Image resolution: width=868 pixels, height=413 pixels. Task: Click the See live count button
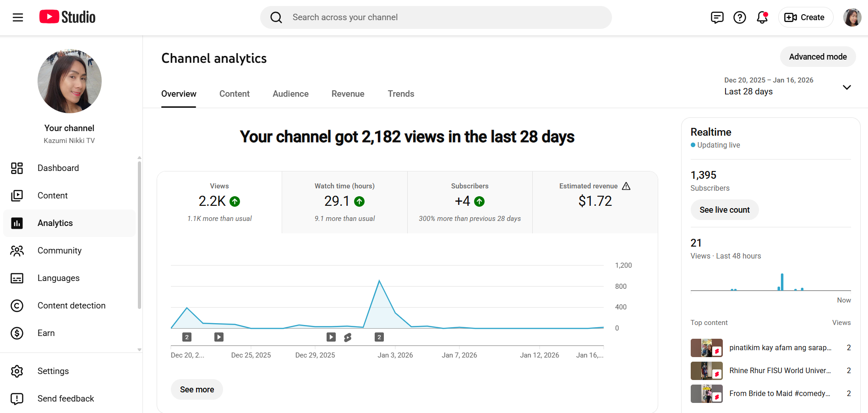[724, 210]
